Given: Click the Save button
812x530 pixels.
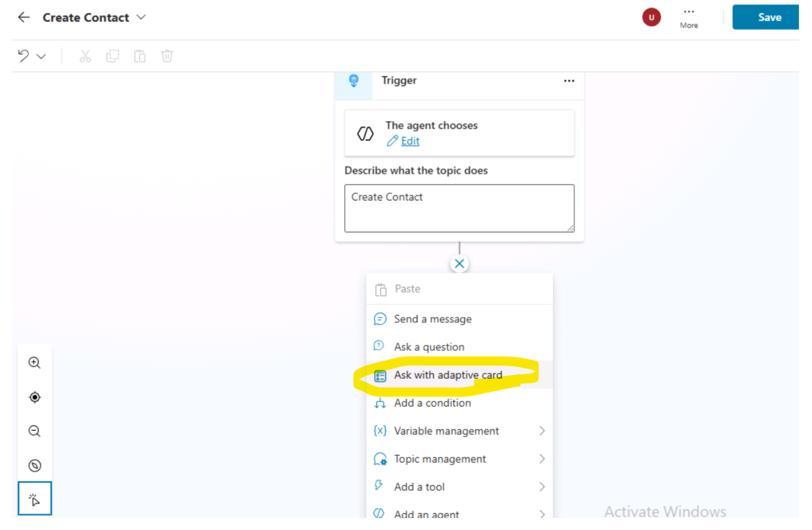Looking at the screenshot, I should point(769,17).
